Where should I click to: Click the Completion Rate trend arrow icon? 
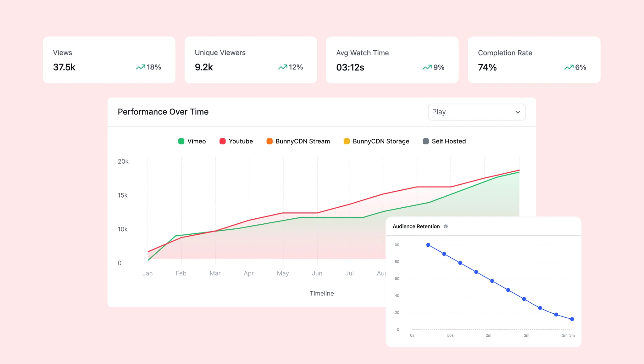point(569,67)
